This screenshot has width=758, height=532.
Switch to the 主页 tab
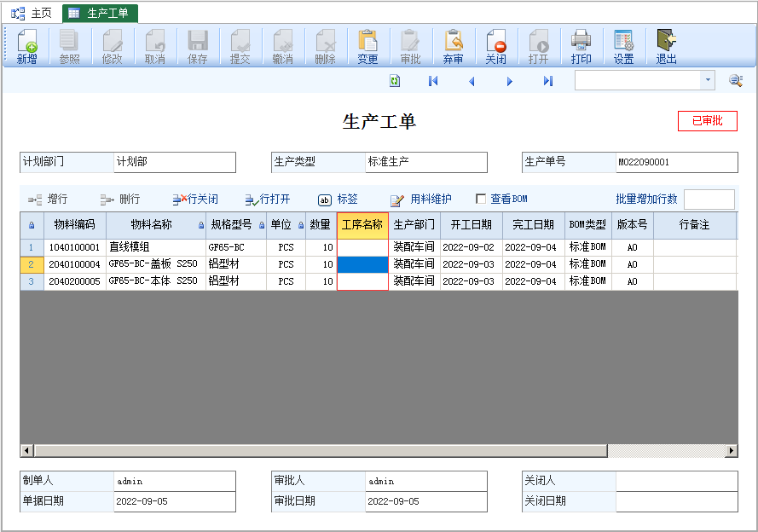click(x=32, y=13)
